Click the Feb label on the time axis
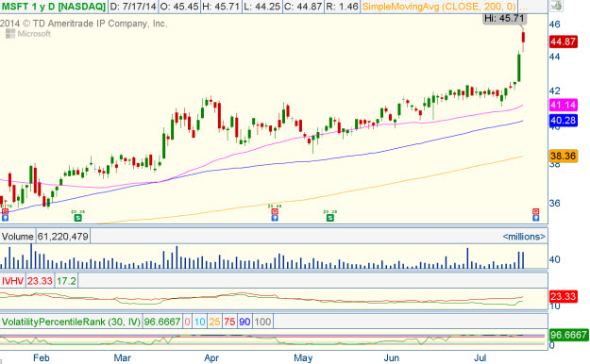 [x=41, y=358]
